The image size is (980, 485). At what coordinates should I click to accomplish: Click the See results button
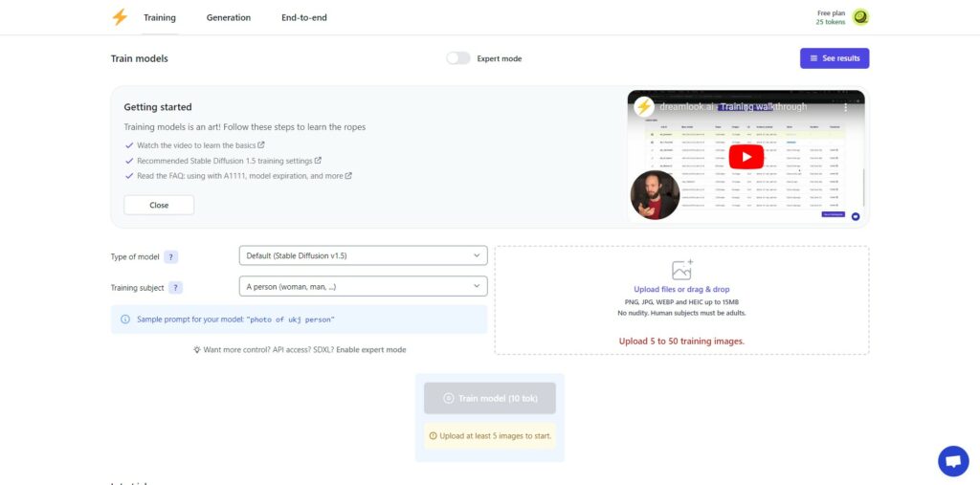click(835, 58)
